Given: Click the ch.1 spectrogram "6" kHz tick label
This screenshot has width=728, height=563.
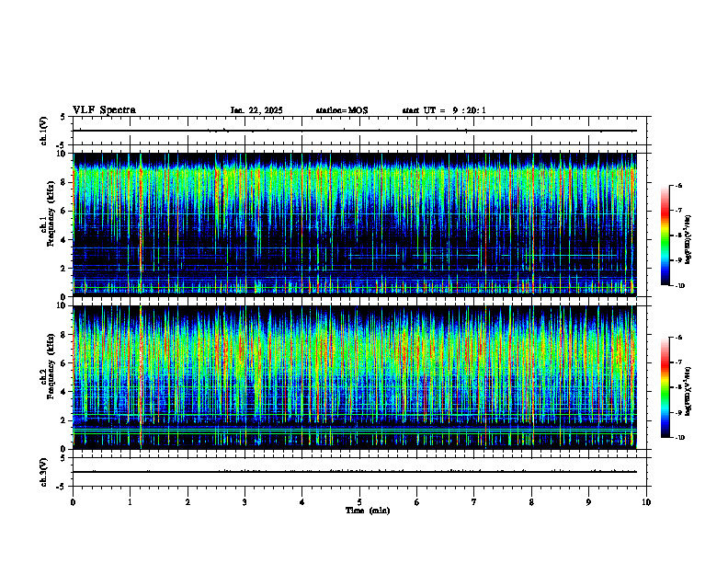Looking at the screenshot, I should pos(64,211).
